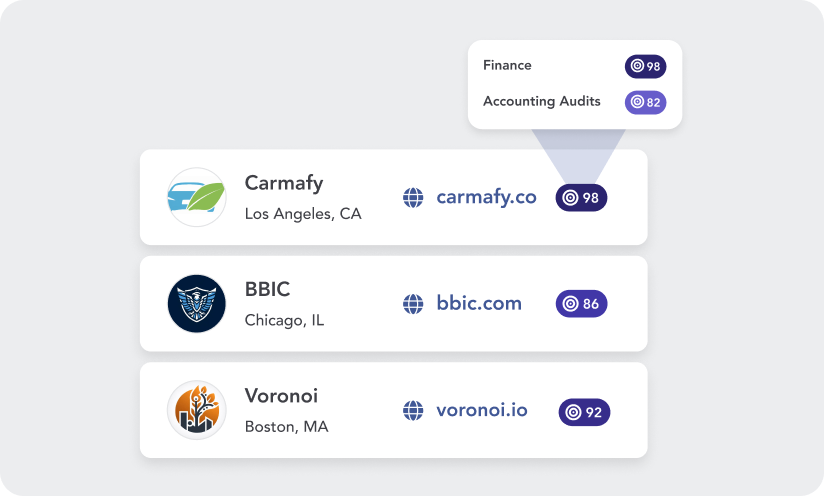The image size is (824, 496).
Task: Click the BBIC score badge showing 86
Action: click(x=581, y=304)
